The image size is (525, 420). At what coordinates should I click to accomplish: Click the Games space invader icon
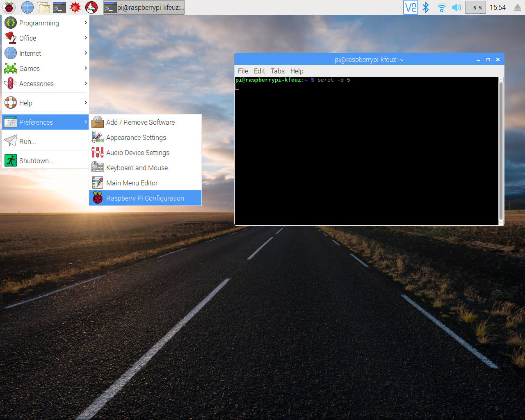(11, 68)
